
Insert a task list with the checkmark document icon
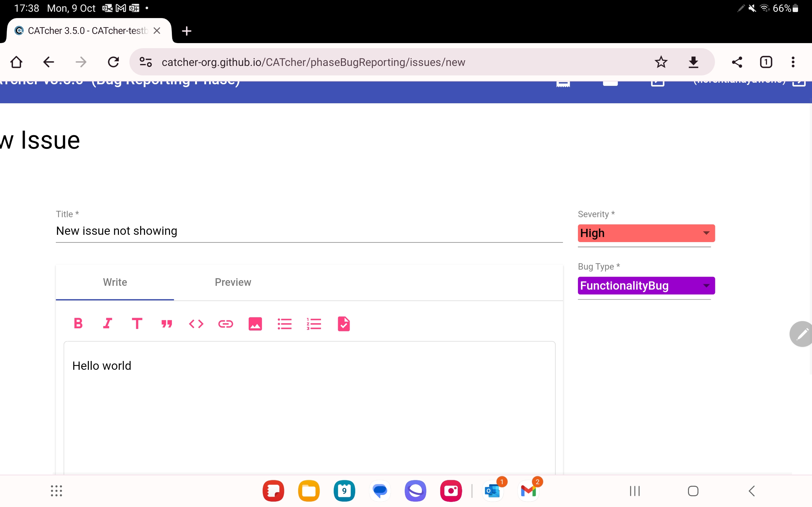(344, 324)
